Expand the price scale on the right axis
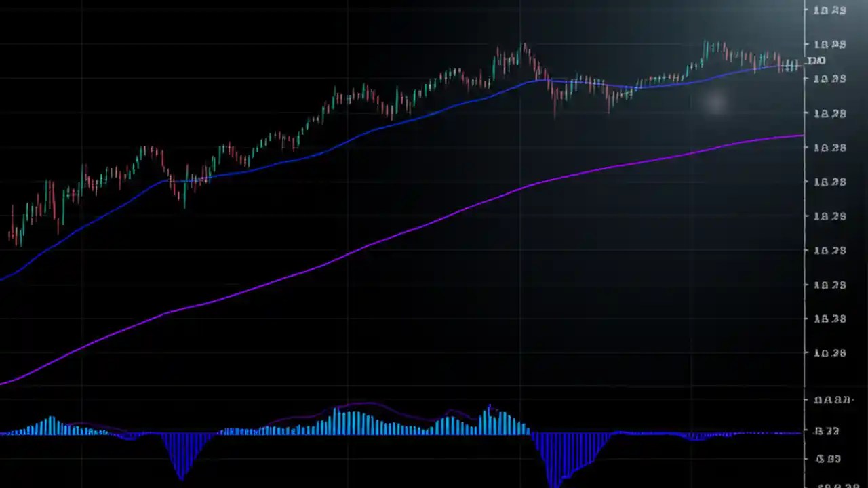 pyautogui.click(x=829, y=203)
